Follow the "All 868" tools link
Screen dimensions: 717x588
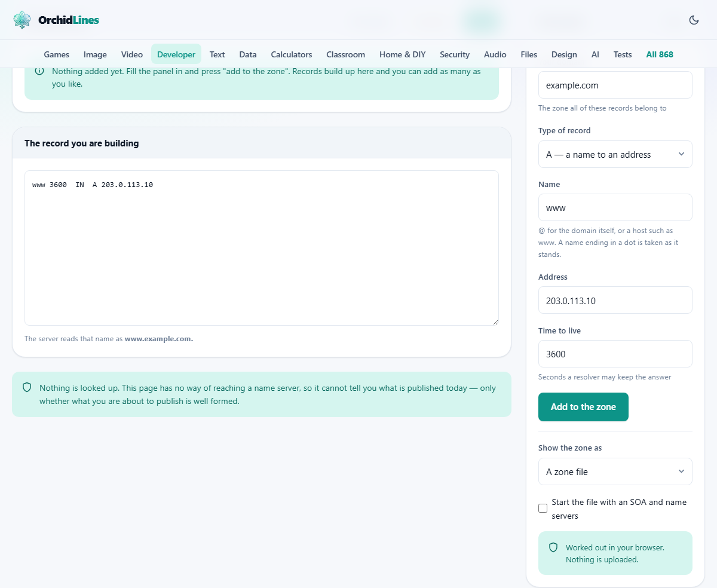(x=660, y=54)
